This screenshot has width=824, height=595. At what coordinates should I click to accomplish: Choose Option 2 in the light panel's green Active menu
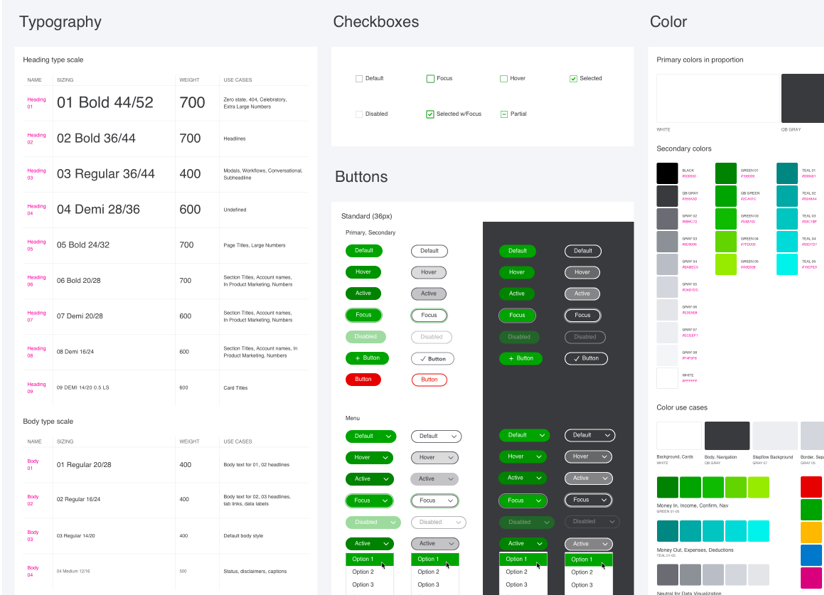pos(369,572)
